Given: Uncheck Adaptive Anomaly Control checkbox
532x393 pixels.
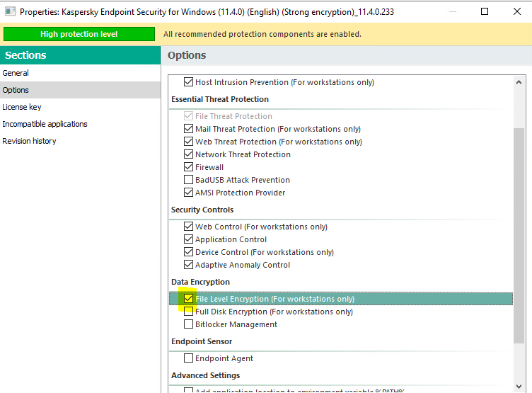Looking at the screenshot, I should [188, 265].
